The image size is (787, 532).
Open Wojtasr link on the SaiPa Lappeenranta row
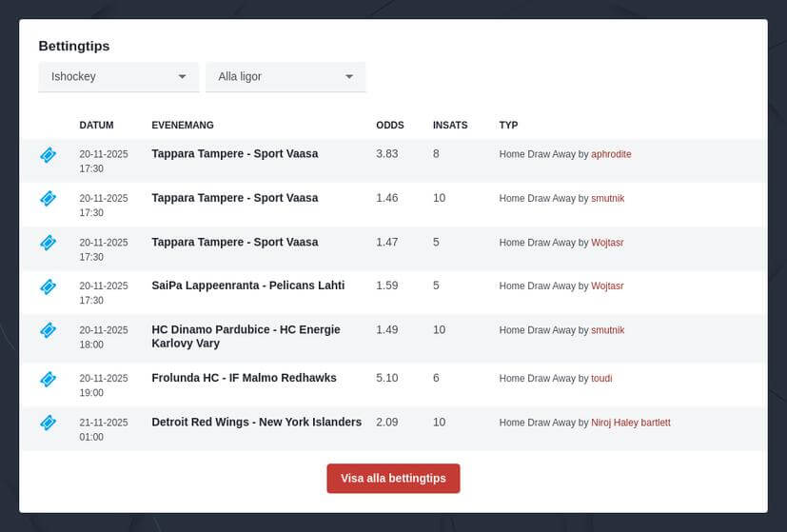click(607, 286)
